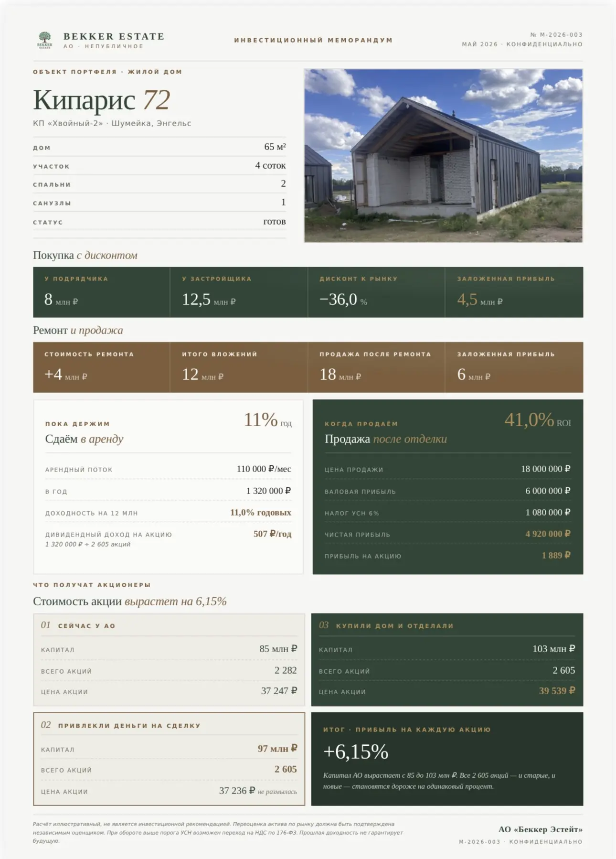Click the formula note '1 320 000 ₽ ÷ 2 605 акций'
Image resolution: width=616 pixels, height=859 pixels.
coord(87,544)
